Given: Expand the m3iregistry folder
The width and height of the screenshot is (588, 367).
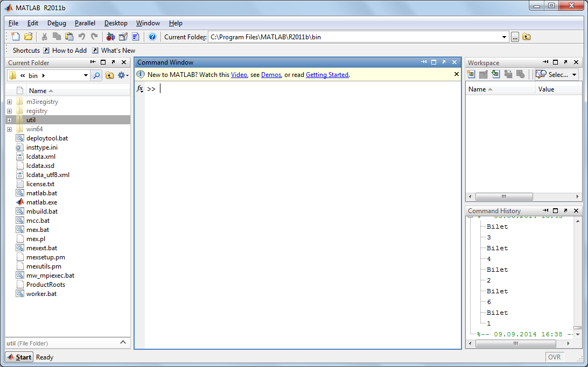Looking at the screenshot, I should click(9, 102).
